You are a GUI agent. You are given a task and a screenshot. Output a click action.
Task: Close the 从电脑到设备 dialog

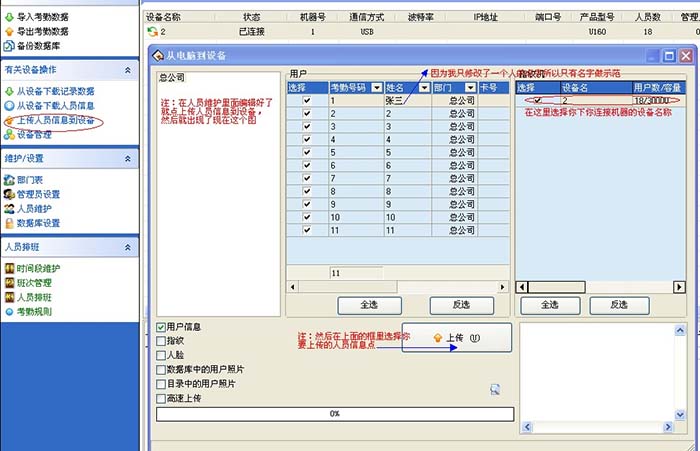coord(686,56)
